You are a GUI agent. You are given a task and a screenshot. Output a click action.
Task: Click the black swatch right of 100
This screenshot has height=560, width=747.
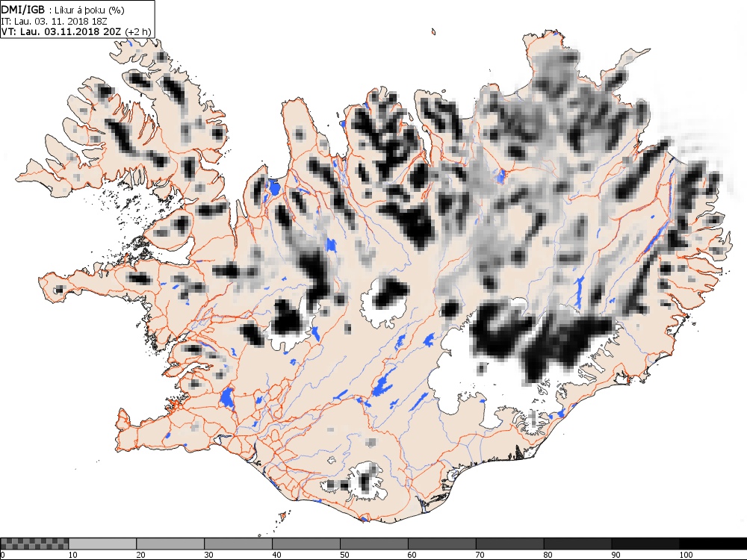point(713,544)
